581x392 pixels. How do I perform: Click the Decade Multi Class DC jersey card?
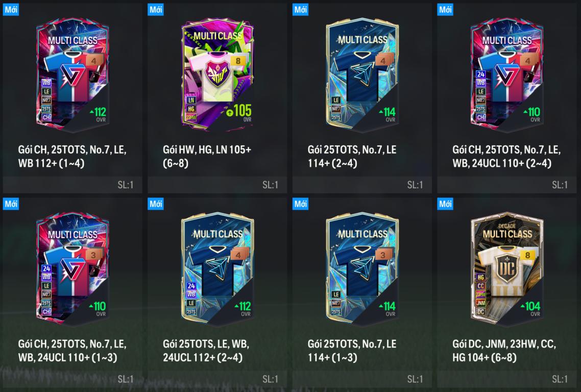[x=507, y=269]
